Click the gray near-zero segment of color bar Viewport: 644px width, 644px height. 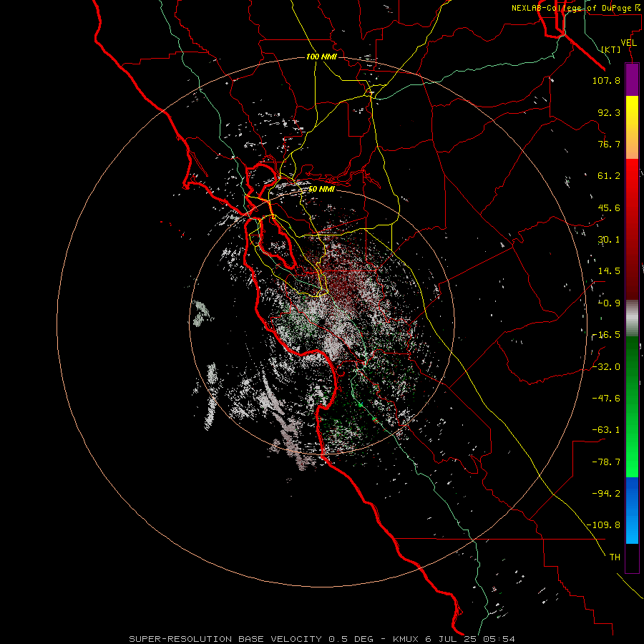click(x=632, y=318)
